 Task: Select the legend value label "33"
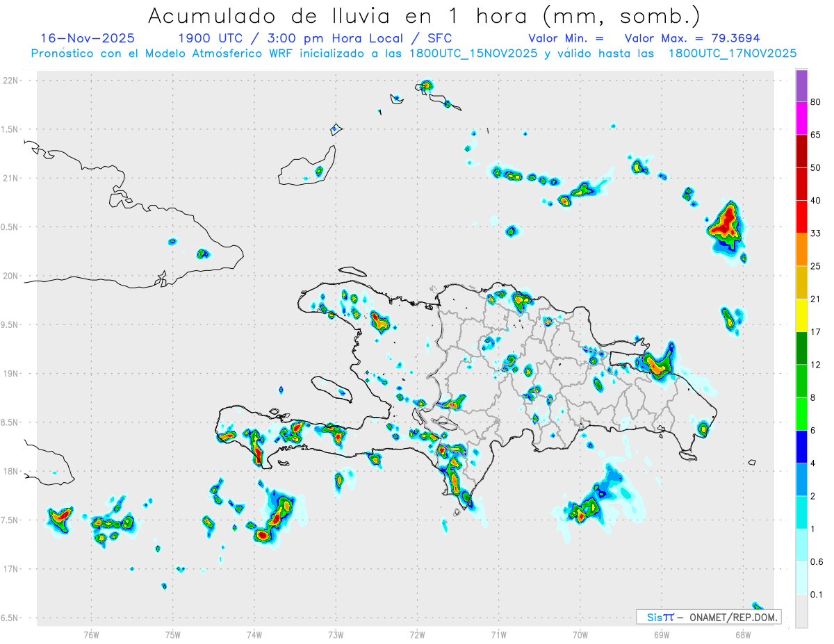(816, 233)
